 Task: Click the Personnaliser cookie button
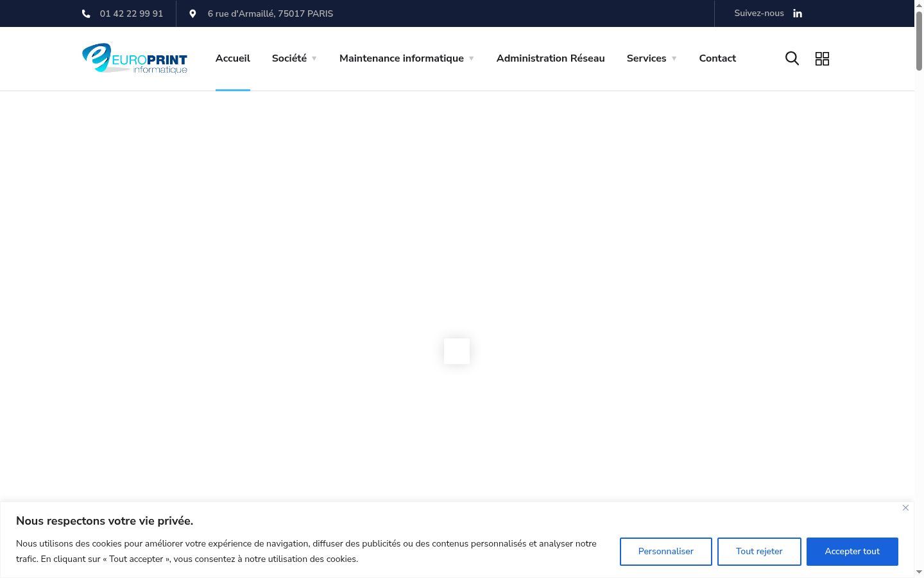pyautogui.click(x=666, y=552)
